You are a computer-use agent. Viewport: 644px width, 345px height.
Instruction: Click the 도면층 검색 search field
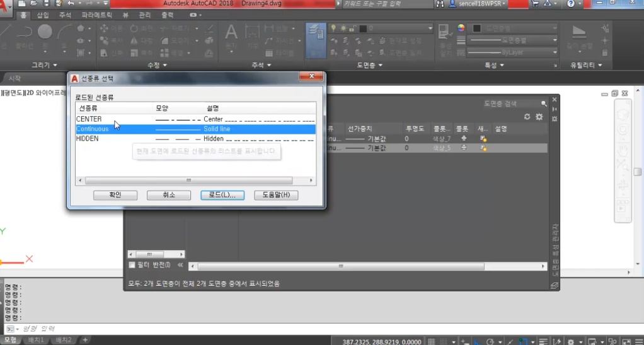pyautogui.click(x=516, y=103)
